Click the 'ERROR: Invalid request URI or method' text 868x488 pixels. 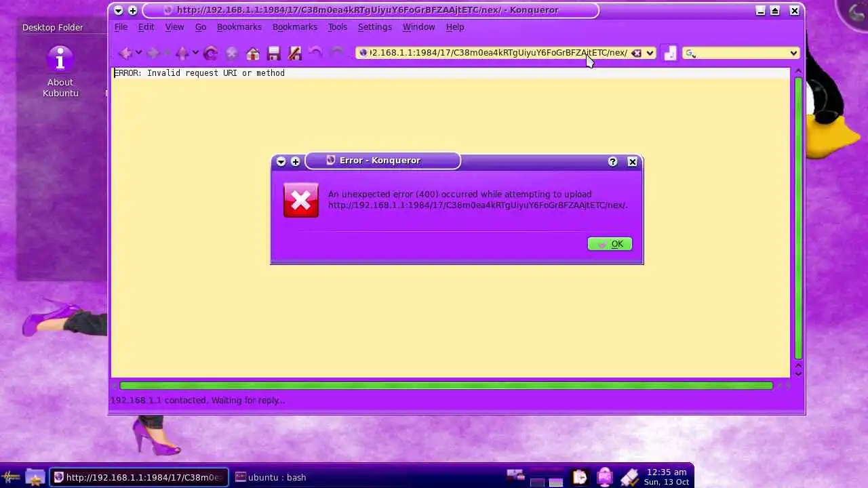[199, 73]
